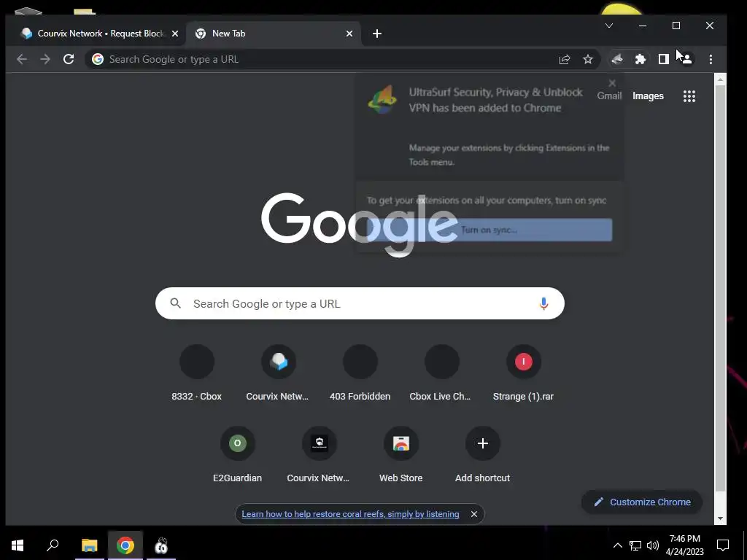Bookmark this tab with the star icon
Viewport: 747px width, 560px height.
coord(588,59)
